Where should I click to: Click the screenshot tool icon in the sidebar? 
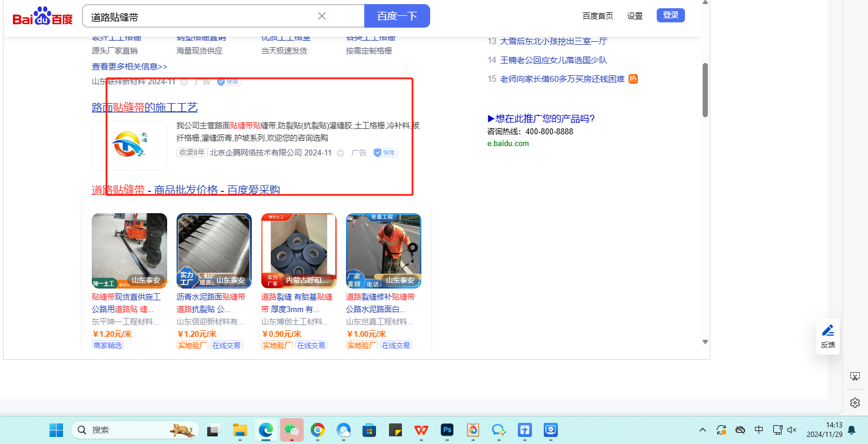(x=855, y=376)
